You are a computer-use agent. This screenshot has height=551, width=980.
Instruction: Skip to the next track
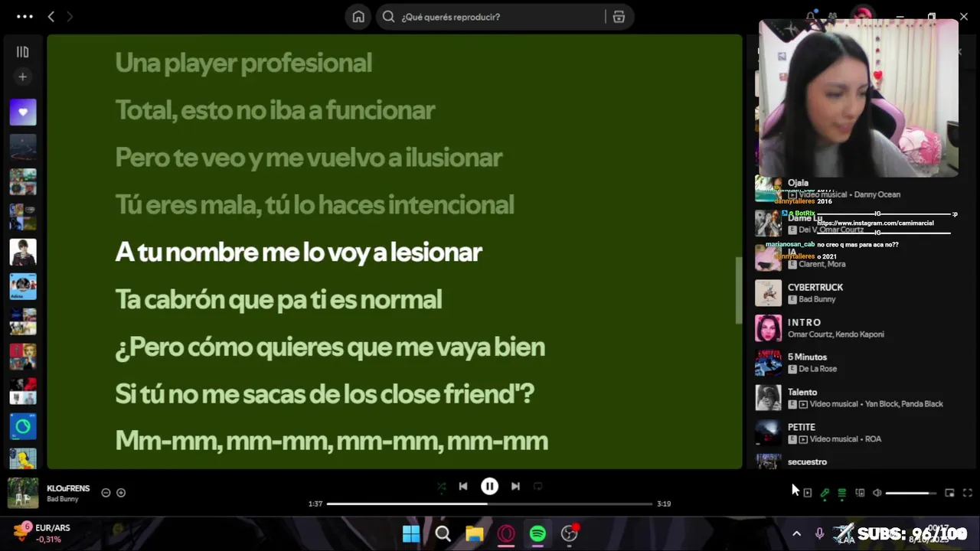(515, 486)
